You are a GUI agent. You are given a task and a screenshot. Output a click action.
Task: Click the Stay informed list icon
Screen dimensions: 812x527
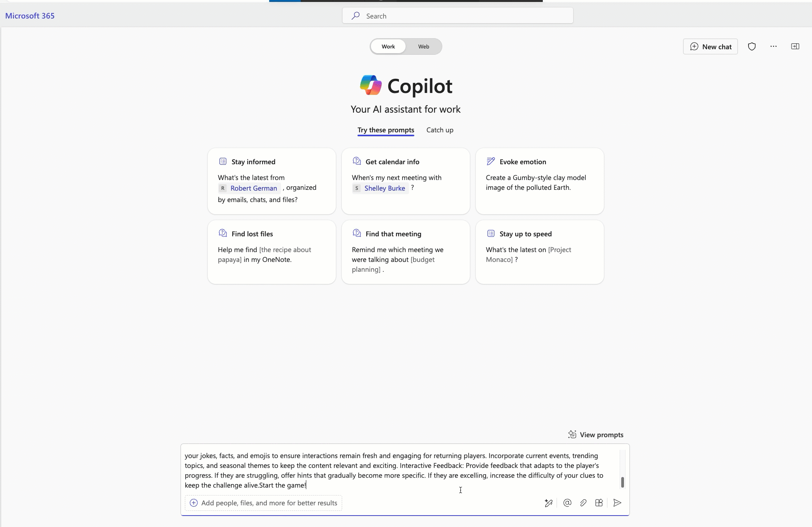tap(223, 161)
